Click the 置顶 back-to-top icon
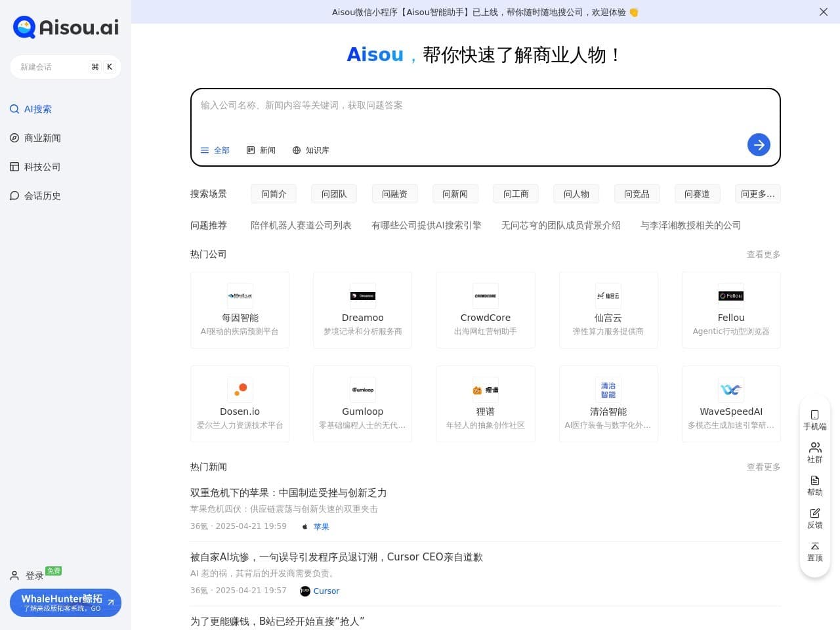The width and height of the screenshot is (840, 630). (814, 551)
